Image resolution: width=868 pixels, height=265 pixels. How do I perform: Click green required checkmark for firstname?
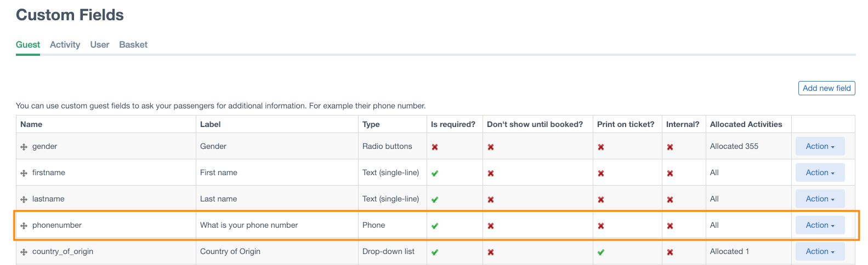(x=435, y=173)
